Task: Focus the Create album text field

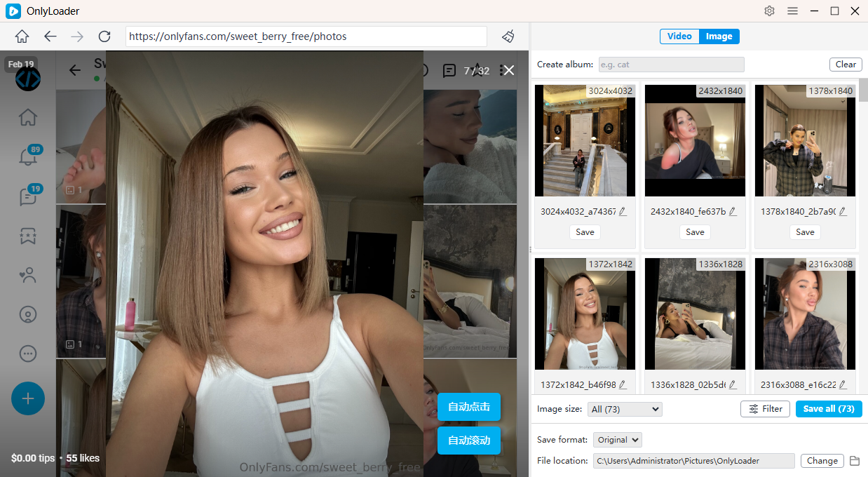Action: (672, 65)
